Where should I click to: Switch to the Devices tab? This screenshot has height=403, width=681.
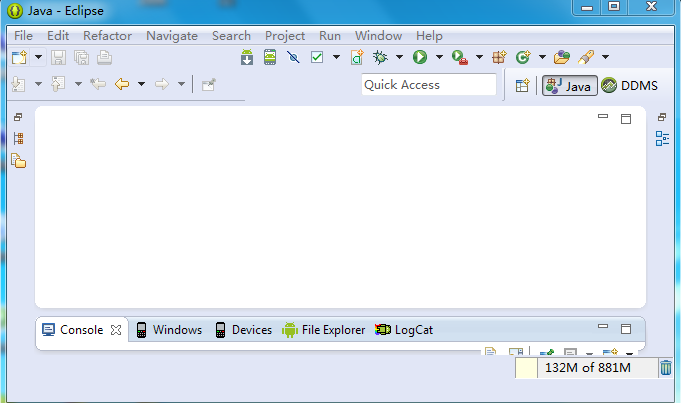click(x=244, y=330)
